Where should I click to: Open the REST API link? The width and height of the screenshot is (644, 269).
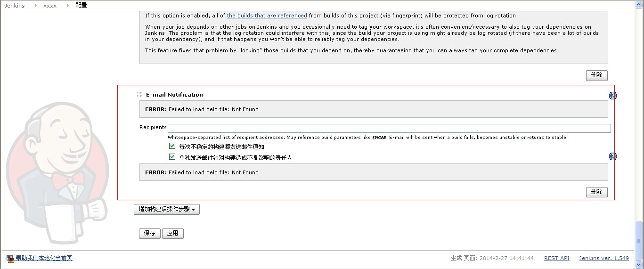click(x=557, y=258)
